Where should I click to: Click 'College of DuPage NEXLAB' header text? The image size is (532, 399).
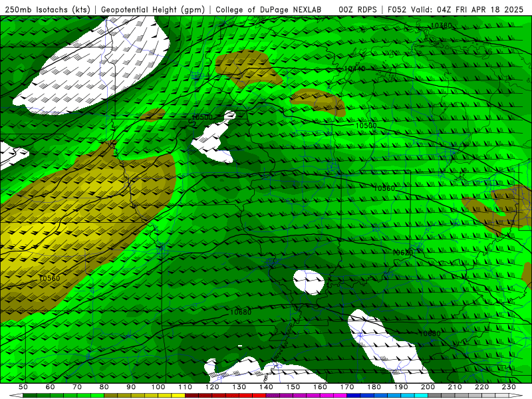(x=269, y=9)
